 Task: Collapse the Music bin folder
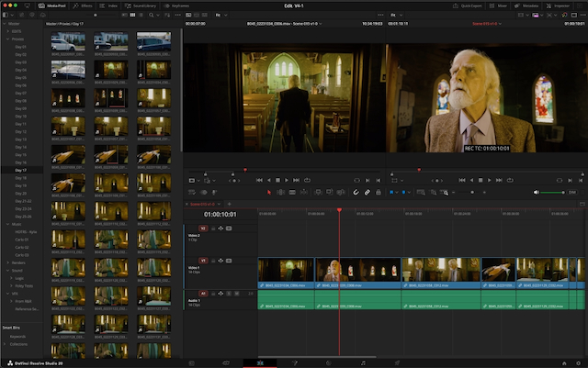(8, 224)
